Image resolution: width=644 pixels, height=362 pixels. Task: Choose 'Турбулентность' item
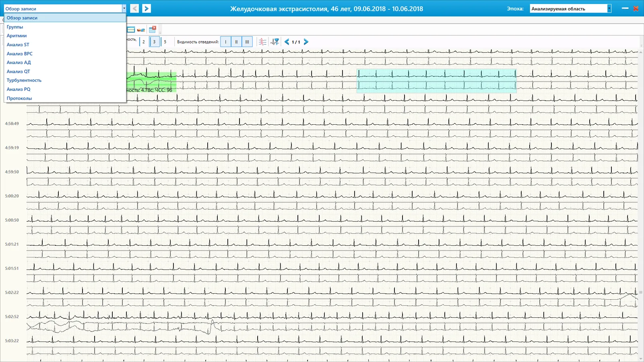pyautogui.click(x=65, y=80)
